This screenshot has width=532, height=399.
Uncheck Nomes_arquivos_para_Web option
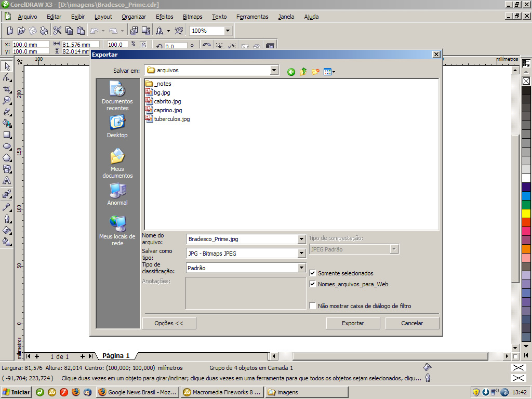click(x=312, y=284)
